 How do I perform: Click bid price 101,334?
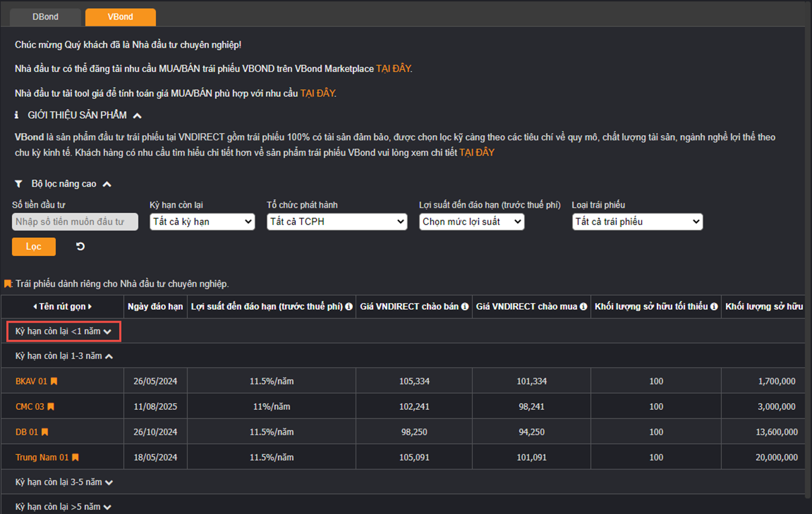tap(532, 382)
